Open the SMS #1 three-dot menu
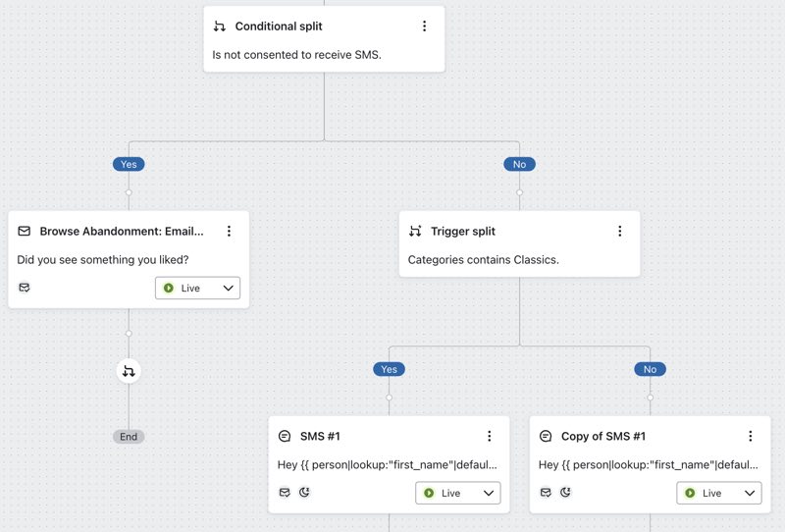Viewport: 785px width, 532px height. click(x=489, y=437)
